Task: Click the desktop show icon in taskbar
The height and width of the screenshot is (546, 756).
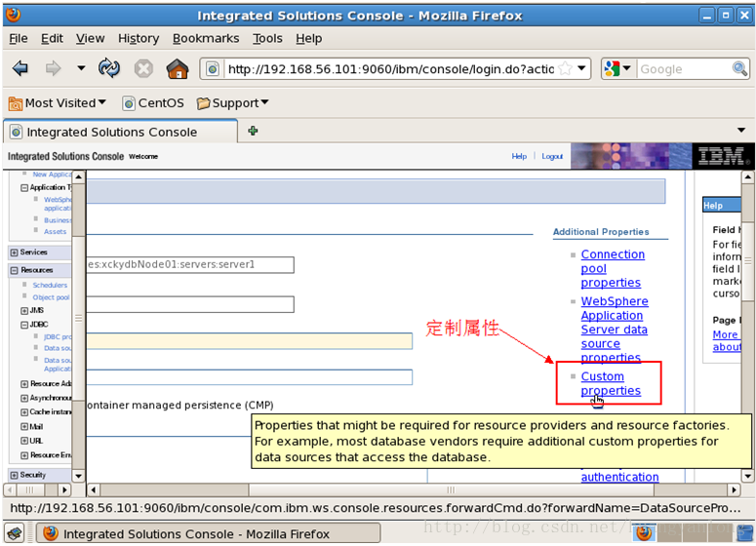Action: (x=15, y=533)
